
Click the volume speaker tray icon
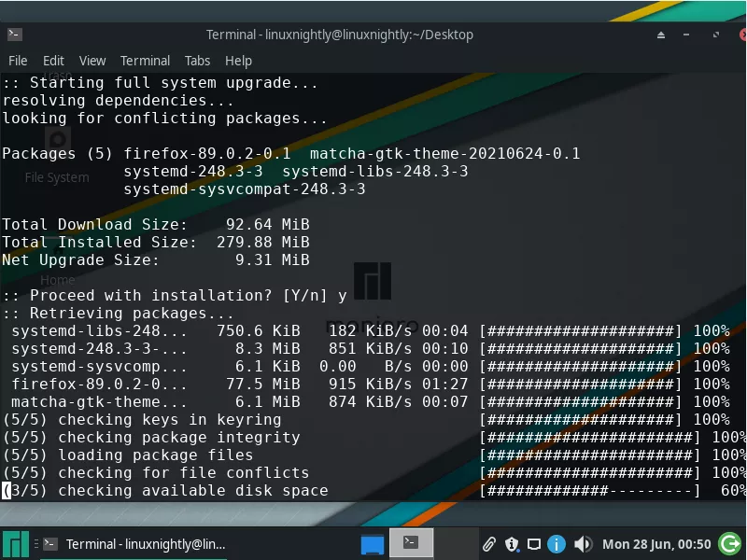click(582, 544)
